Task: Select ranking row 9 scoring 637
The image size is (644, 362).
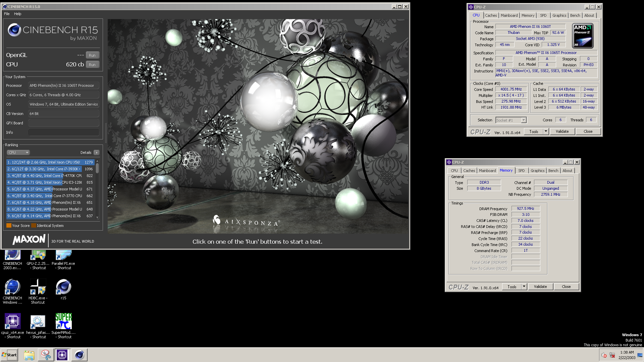Action: click(x=50, y=216)
